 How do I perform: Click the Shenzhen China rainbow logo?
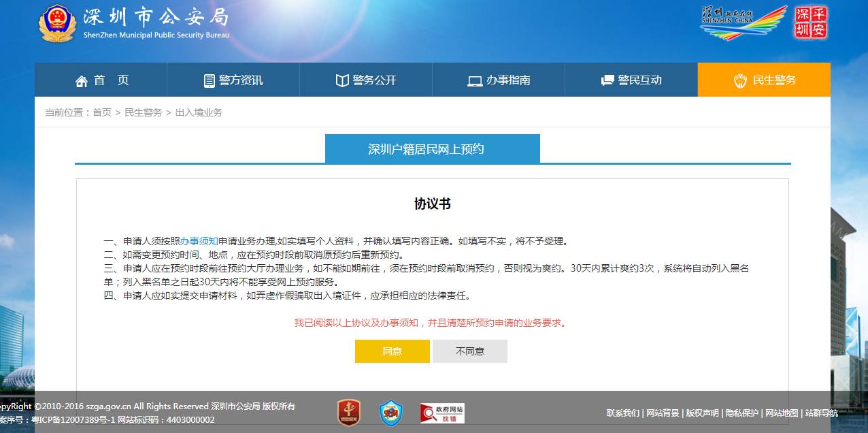coord(743,23)
